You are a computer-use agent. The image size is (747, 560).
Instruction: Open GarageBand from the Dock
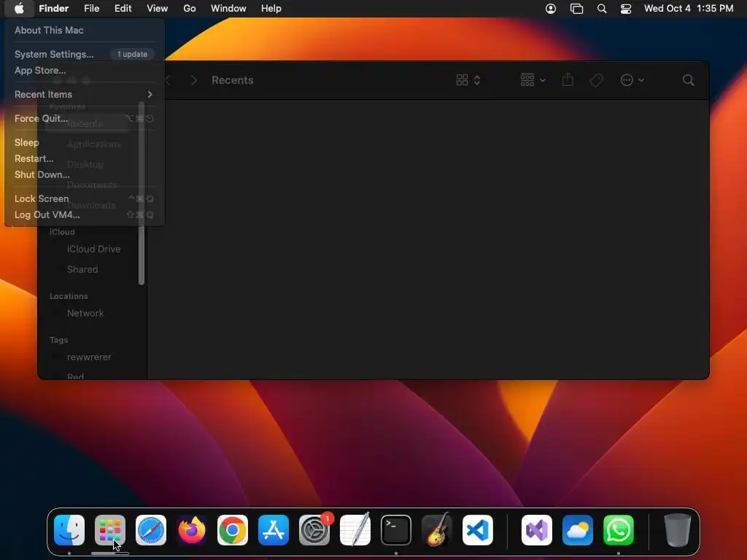point(437,530)
